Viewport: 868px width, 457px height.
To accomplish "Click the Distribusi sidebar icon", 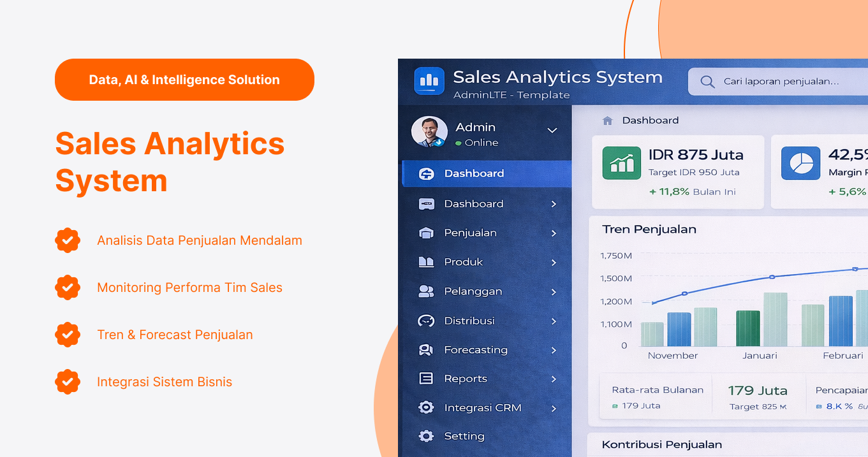I will [427, 321].
